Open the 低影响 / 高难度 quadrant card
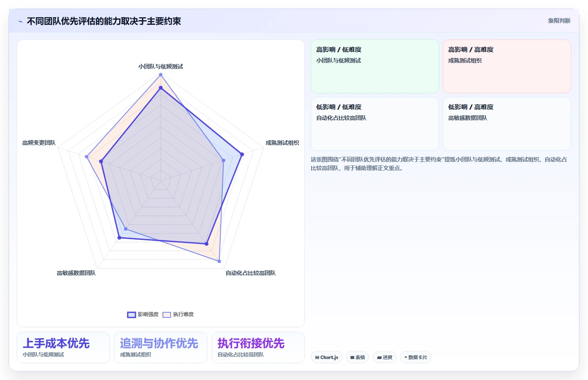588x380 pixels. coord(507,124)
